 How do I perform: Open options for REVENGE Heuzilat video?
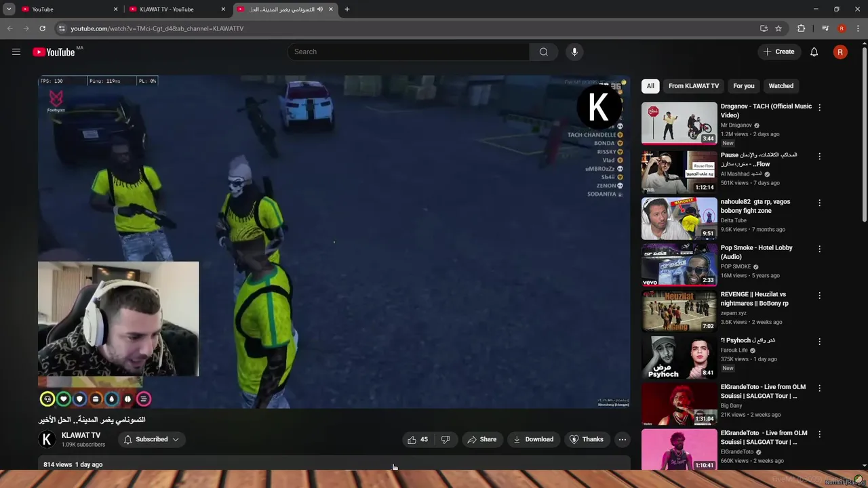(819, 296)
